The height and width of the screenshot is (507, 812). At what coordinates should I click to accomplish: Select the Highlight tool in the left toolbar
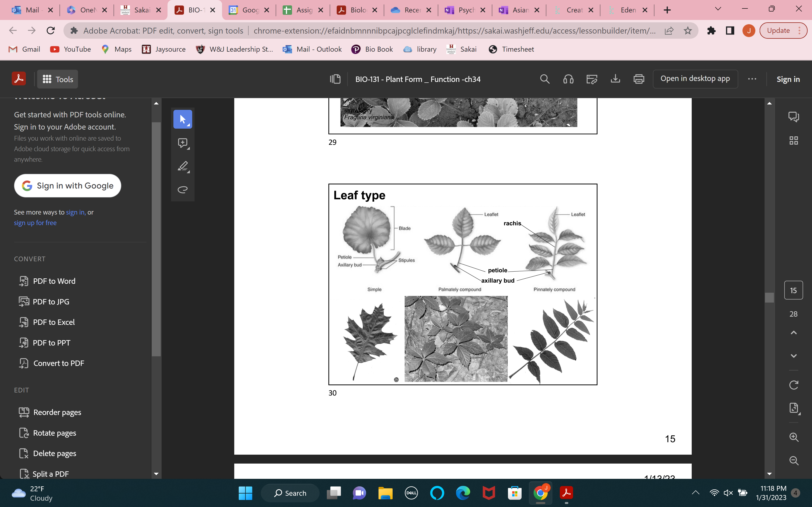point(183,167)
